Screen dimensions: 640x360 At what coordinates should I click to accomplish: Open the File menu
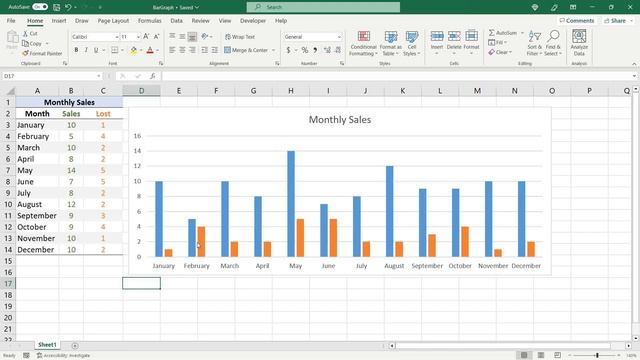pos(11,20)
